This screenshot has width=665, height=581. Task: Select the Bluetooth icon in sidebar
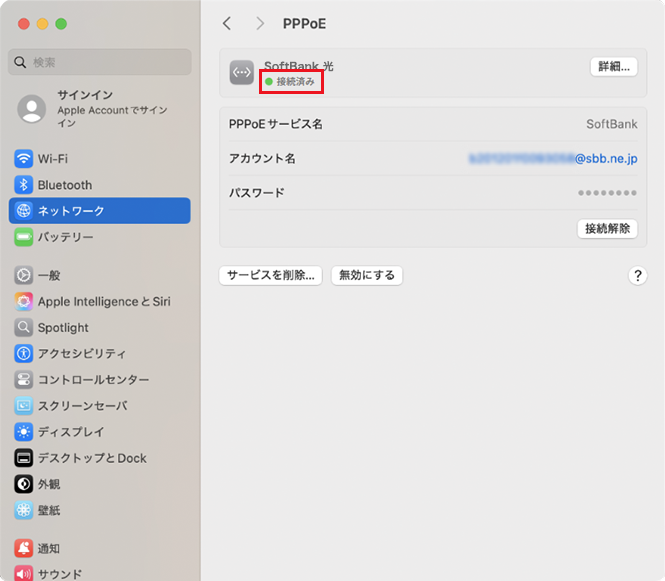tap(24, 185)
